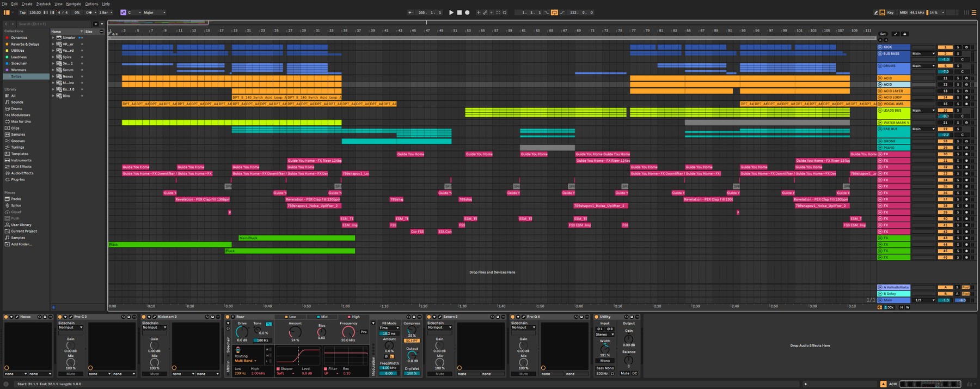Screen dimensions: 980x389
Task: Open Roar Routing Multi Band dropdown
Action: pyautogui.click(x=246, y=361)
